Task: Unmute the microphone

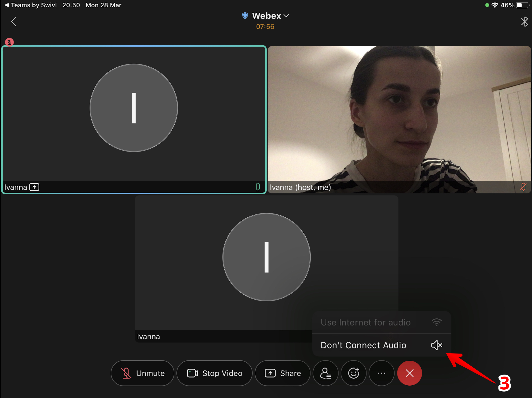Action: pyautogui.click(x=142, y=373)
